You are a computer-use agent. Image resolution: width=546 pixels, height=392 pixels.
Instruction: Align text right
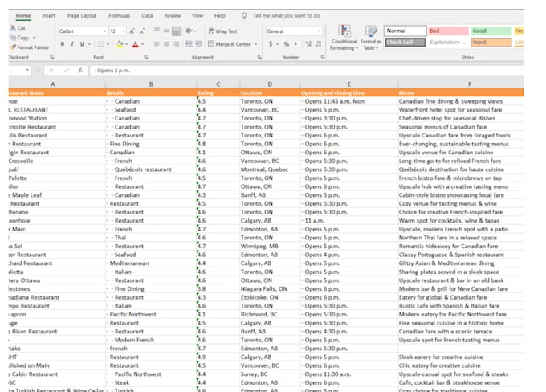[x=177, y=44]
